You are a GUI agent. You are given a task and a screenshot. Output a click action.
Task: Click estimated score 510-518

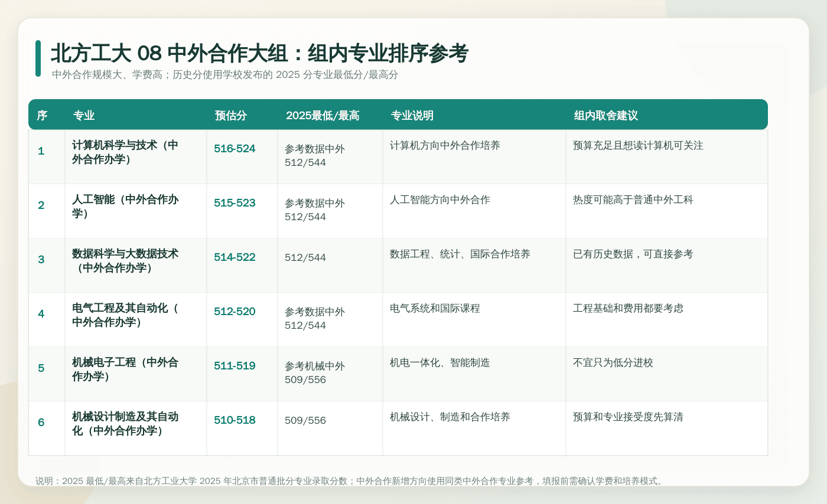pyautogui.click(x=235, y=420)
